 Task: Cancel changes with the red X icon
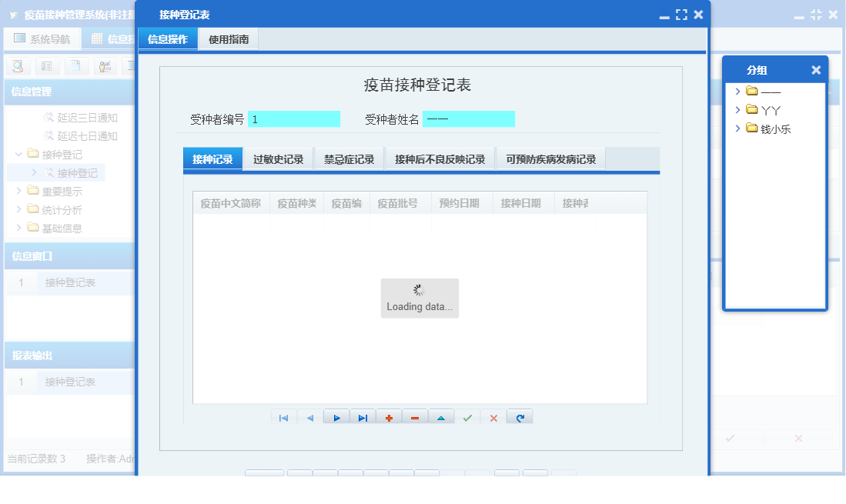pyautogui.click(x=493, y=416)
